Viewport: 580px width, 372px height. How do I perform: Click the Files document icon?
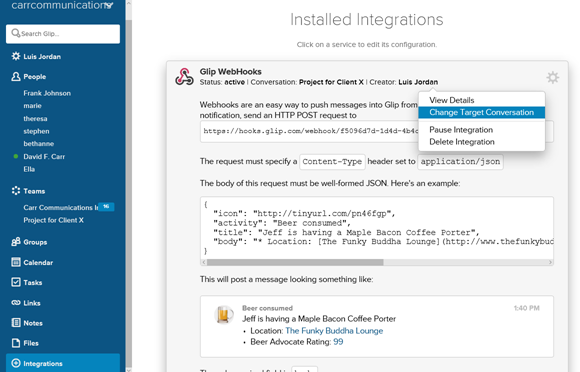coord(16,343)
